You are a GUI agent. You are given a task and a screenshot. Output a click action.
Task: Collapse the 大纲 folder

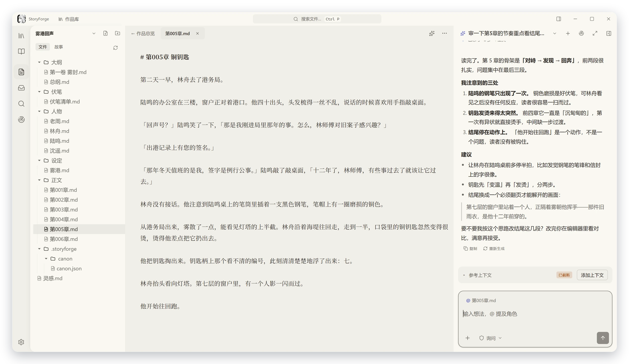[39, 62]
